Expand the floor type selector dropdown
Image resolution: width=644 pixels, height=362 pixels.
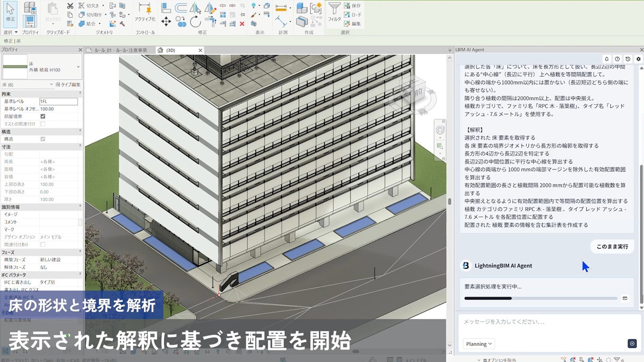tap(78, 67)
